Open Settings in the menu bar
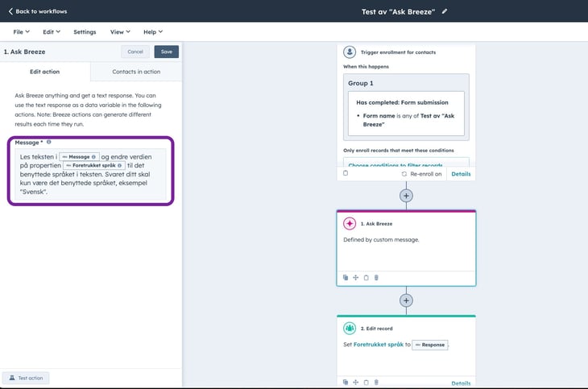The height and width of the screenshot is (389, 588). (x=85, y=32)
